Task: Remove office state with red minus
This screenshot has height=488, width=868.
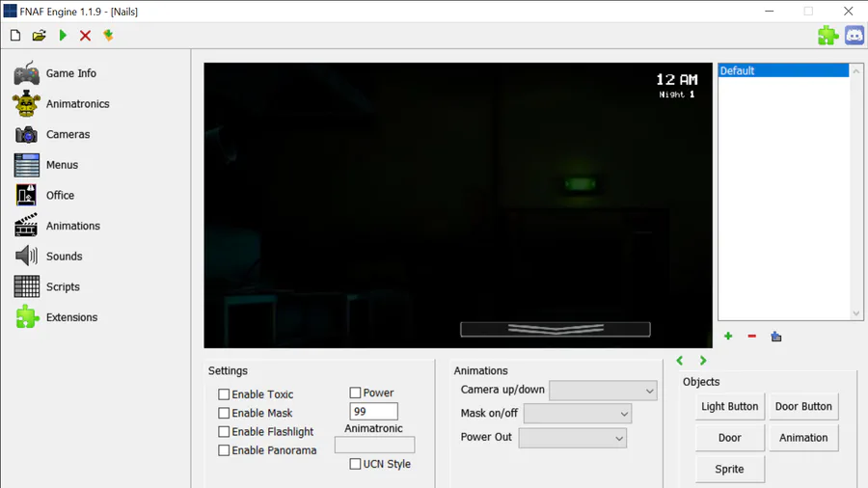Action: [x=751, y=337]
